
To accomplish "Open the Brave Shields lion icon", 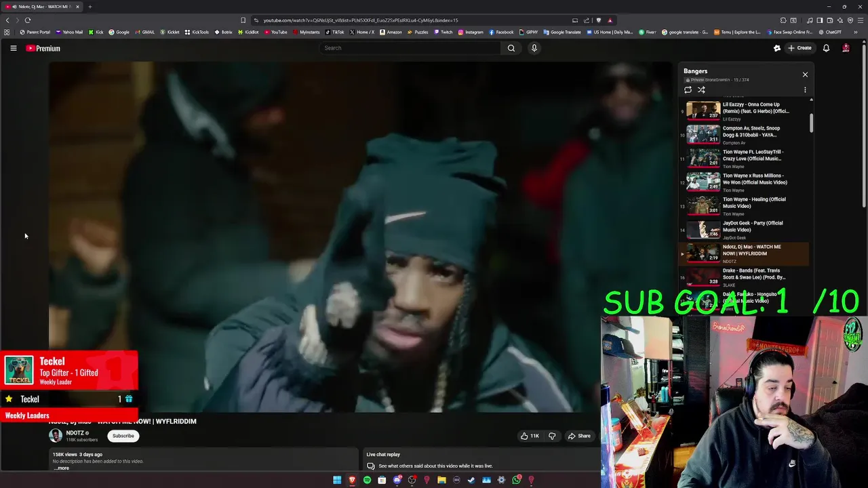I will (598, 20).
